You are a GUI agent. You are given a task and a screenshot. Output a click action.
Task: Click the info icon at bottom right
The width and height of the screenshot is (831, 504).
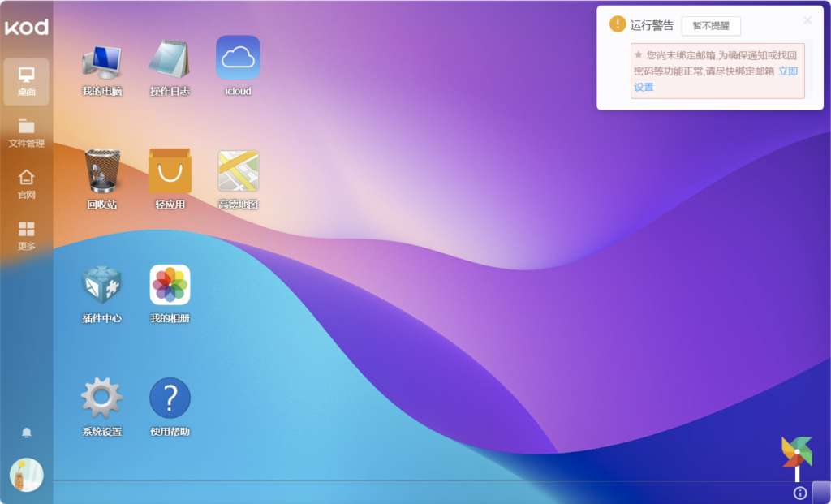pos(800,493)
